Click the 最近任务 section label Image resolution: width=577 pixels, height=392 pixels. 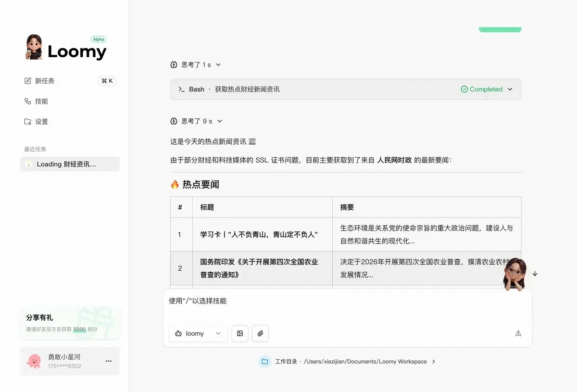click(35, 149)
